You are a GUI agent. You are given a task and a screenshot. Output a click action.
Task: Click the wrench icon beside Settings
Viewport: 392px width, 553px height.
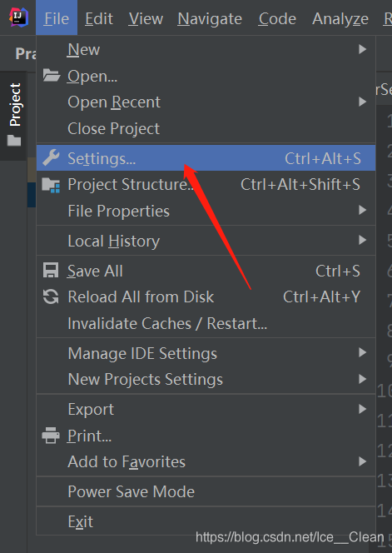tap(51, 157)
